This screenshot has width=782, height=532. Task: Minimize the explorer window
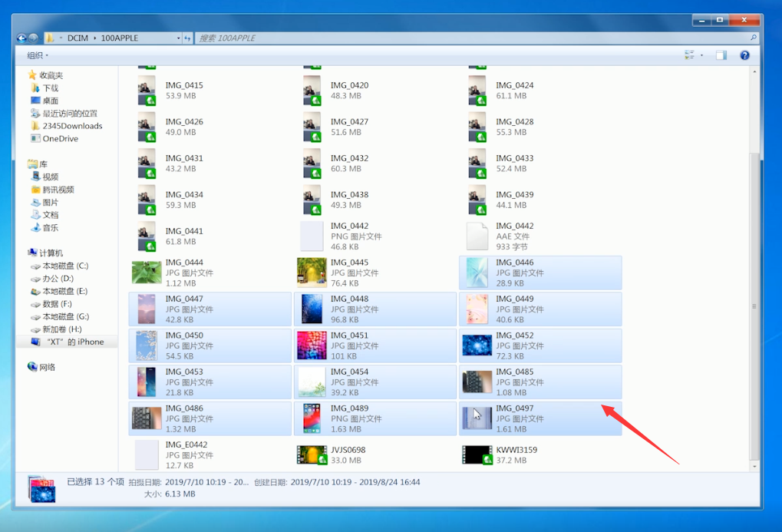pos(701,20)
